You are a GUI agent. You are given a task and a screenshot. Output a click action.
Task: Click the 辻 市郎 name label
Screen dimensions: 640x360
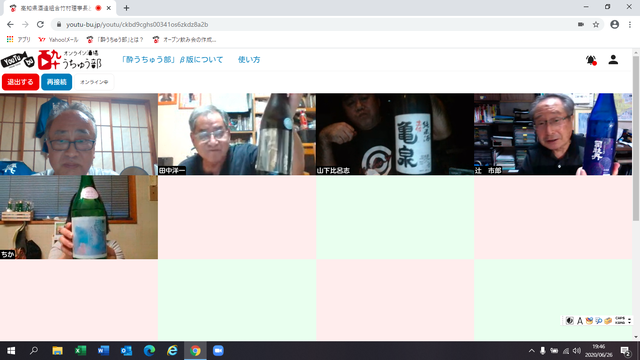488,171
